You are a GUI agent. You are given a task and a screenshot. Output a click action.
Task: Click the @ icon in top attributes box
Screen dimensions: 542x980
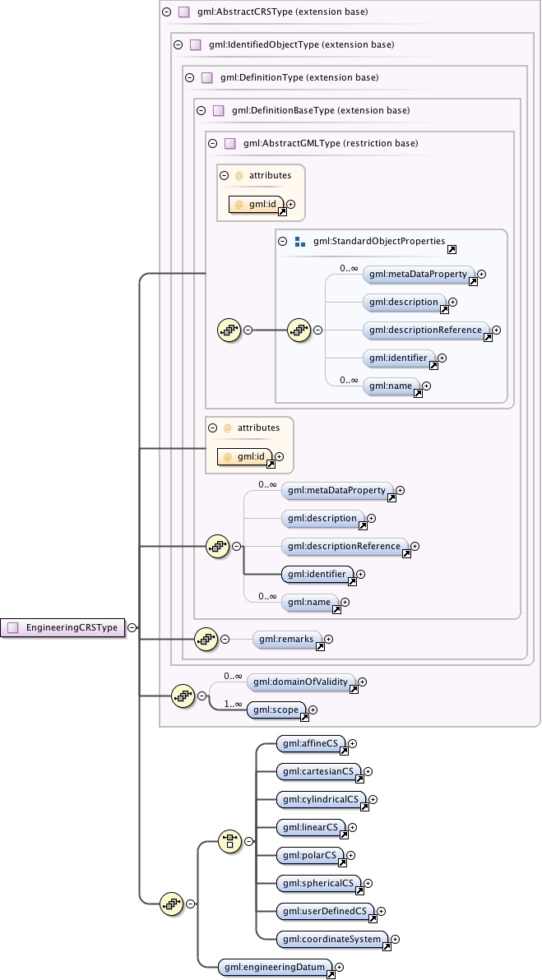coord(239,176)
